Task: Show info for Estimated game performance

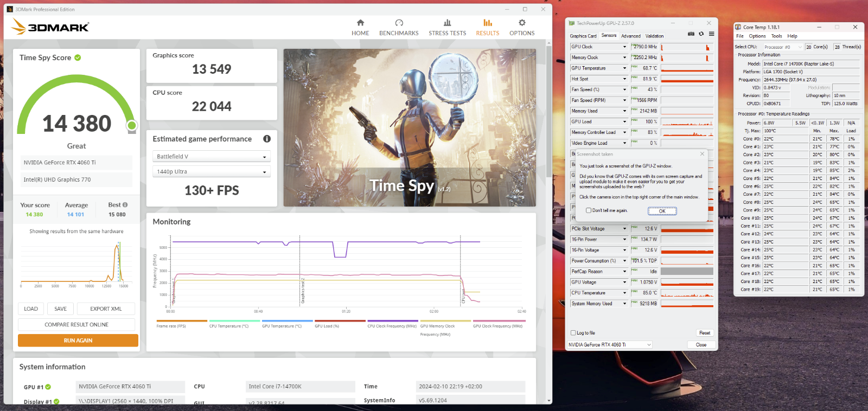Action: pyautogui.click(x=267, y=139)
